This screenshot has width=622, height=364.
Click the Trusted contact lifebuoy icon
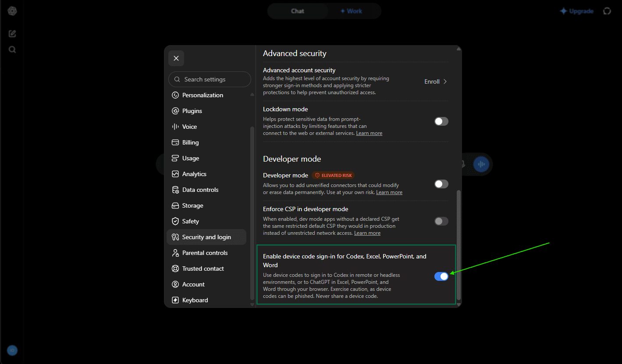(175, 269)
